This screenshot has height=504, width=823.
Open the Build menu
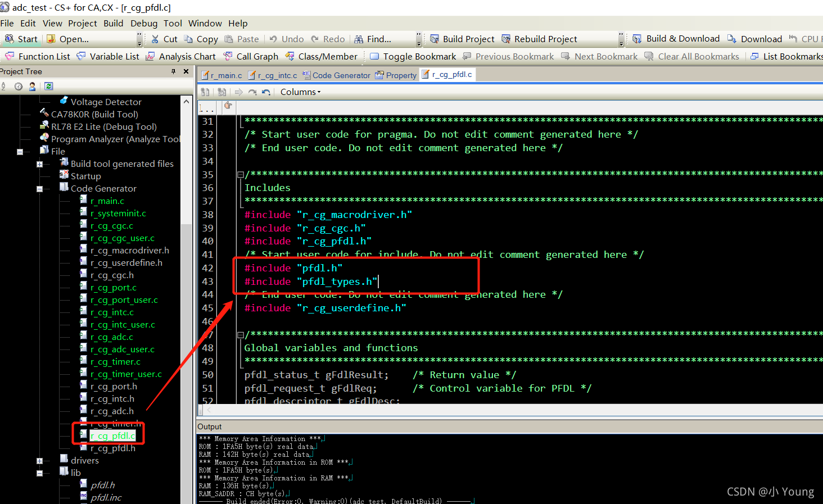[x=114, y=23]
